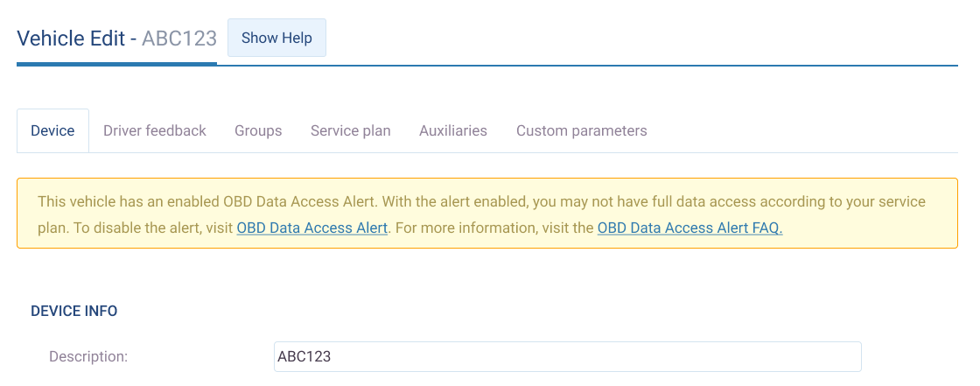Click the gray ABC123 text in the title
Screen dimensions: 980x386
click(179, 39)
